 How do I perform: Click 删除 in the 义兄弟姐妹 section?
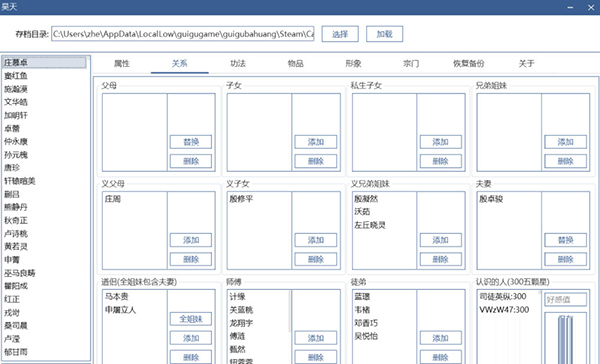440,259
